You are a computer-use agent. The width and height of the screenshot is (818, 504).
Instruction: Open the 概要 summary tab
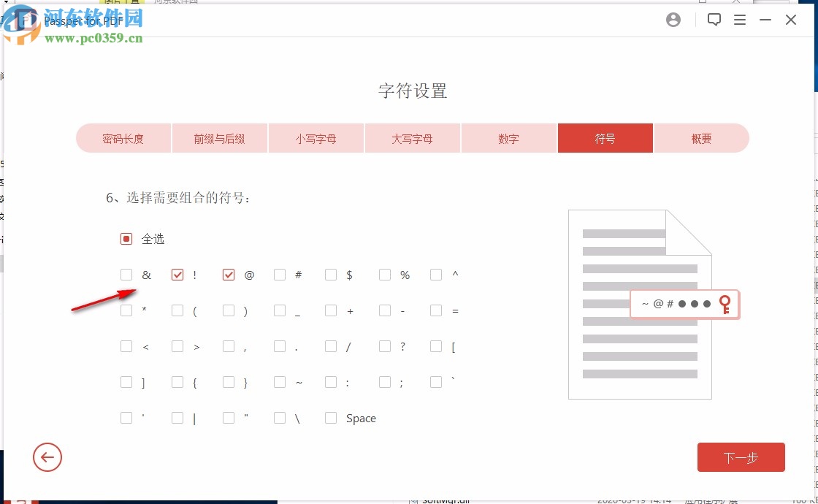tap(701, 138)
